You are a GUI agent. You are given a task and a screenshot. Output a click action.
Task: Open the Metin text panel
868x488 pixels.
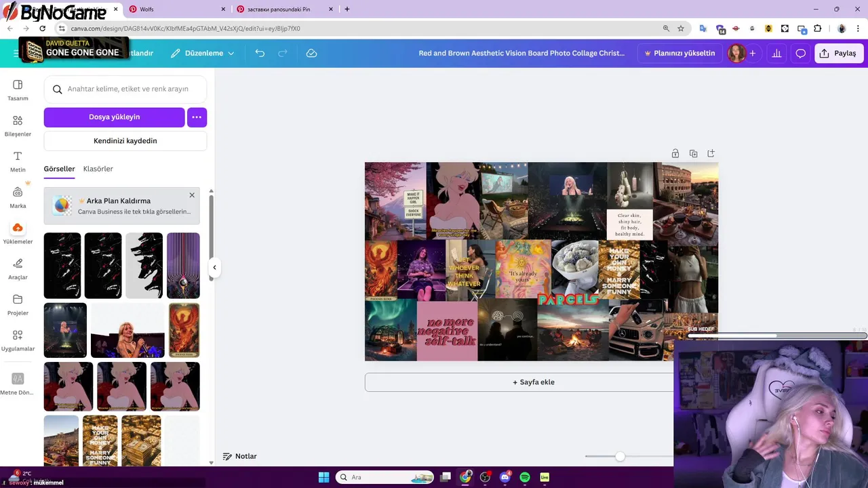(18, 161)
